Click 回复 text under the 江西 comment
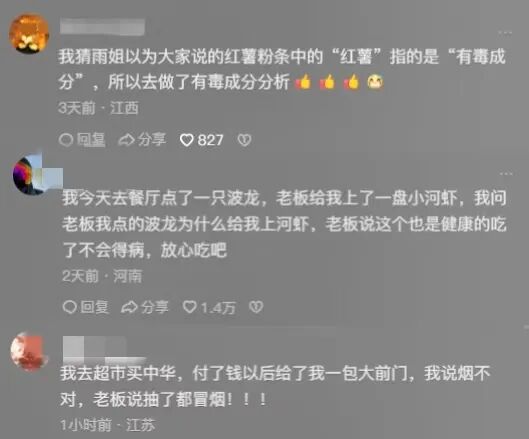 (91, 140)
